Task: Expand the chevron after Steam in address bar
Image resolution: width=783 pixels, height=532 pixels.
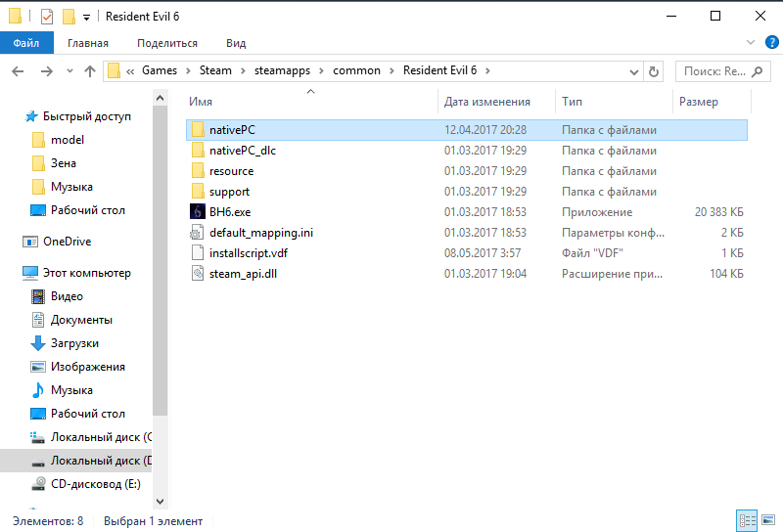Action: [x=243, y=71]
